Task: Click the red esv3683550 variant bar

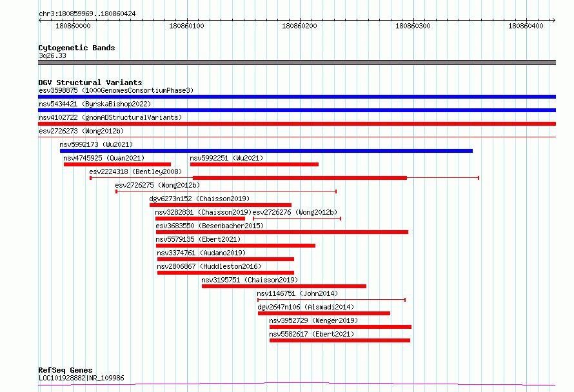Action: [282, 232]
